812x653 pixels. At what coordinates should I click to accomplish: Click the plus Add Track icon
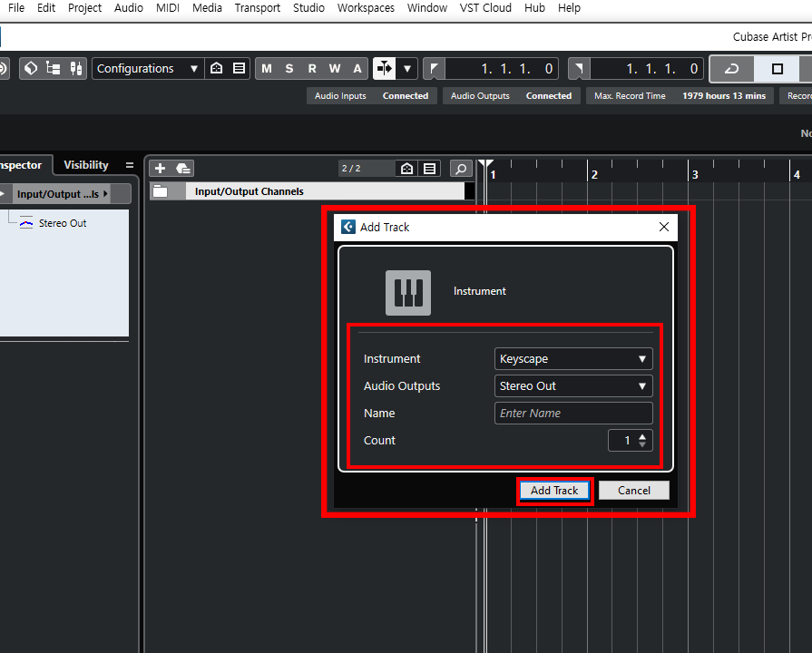click(160, 169)
